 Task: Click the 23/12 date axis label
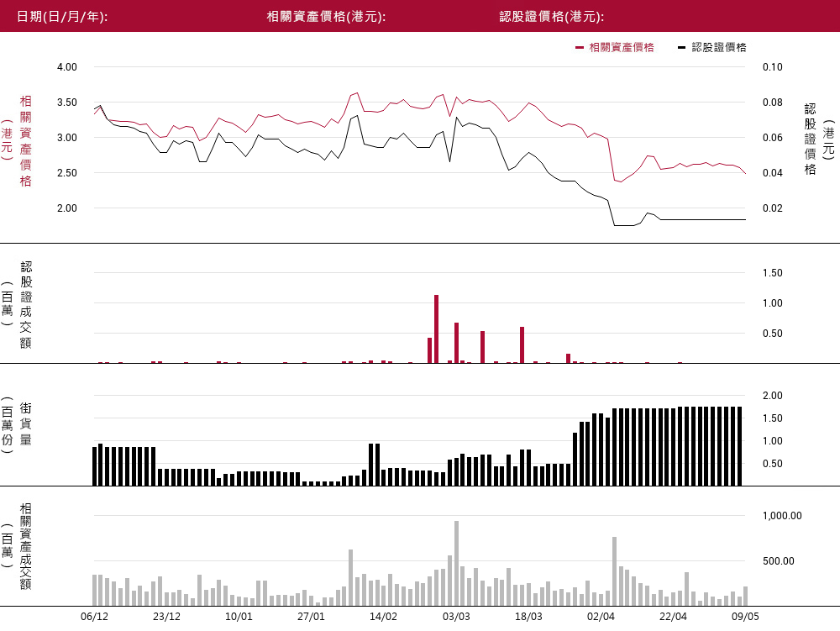coord(166,617)
